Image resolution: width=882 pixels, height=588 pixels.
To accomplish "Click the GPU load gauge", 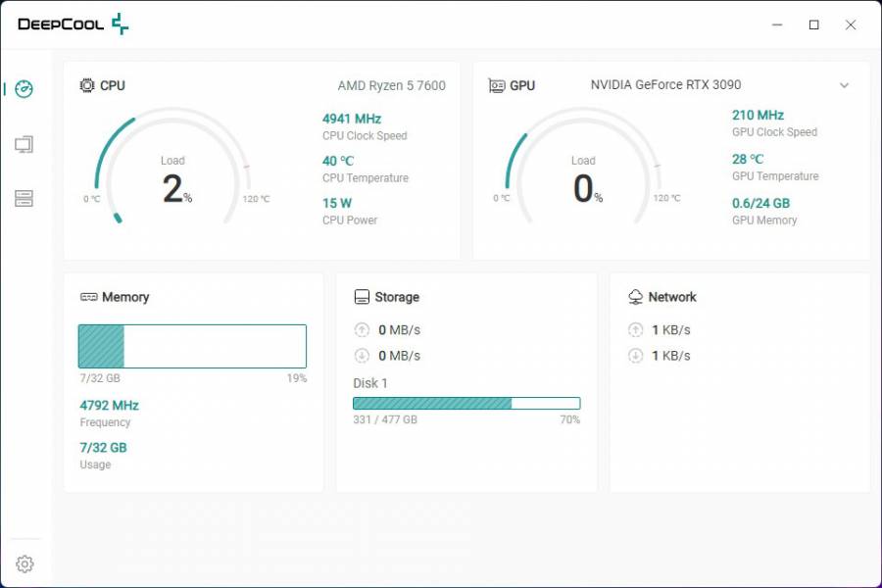I will (583, 166).
